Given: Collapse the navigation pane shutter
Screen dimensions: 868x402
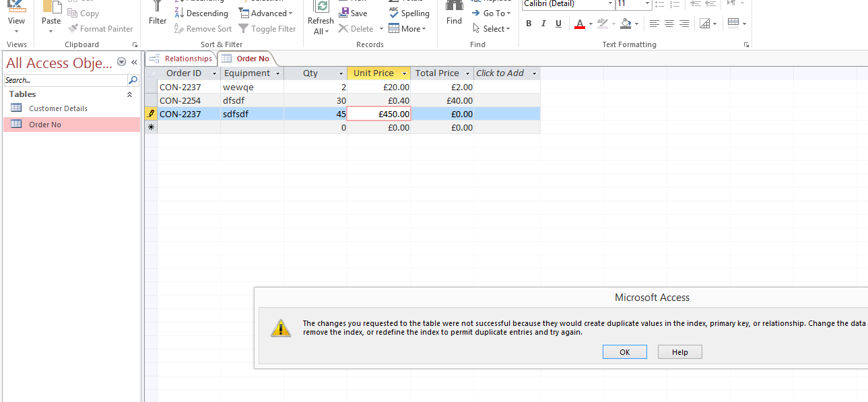Looking at the screenshot, I should (134, 62).
